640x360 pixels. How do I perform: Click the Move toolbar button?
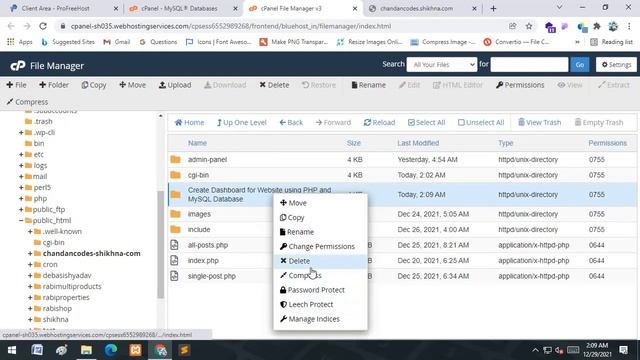point(132,85)
